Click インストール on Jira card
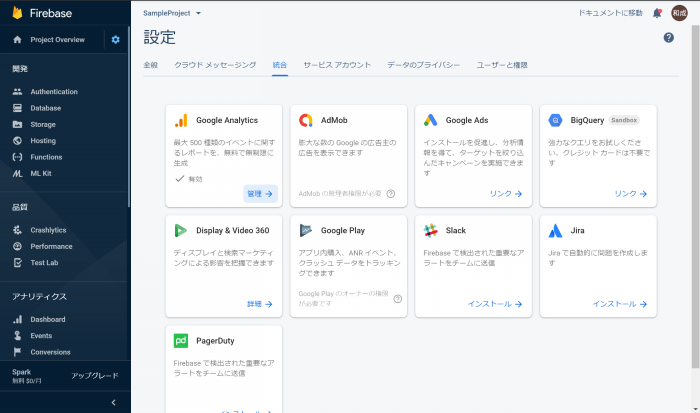700x413 pixels. click(x=620, y=304)
